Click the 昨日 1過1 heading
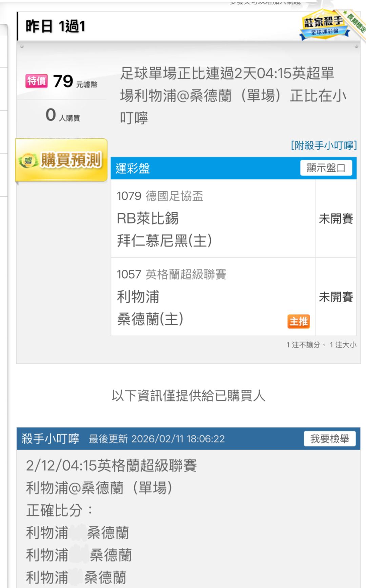 tap(55, 26)
